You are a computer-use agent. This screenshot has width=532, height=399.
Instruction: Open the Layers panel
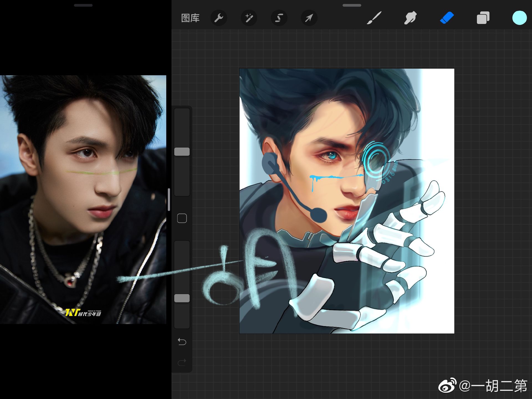click(483, 18)
